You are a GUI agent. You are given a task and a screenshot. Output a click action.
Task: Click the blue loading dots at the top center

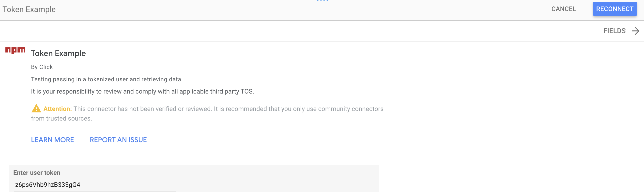(x=322, y=1)
